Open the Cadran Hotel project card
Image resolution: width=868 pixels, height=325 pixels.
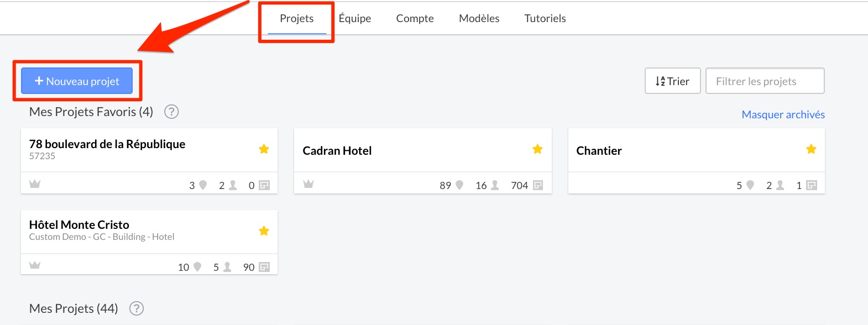click(423, 161)
